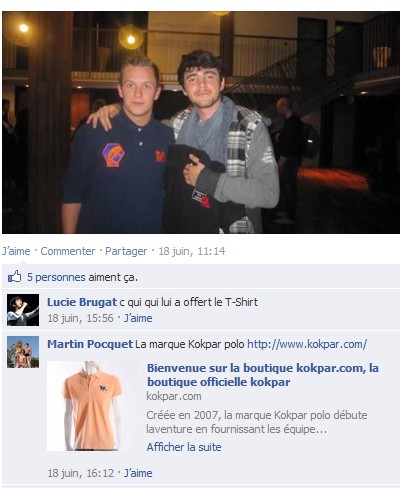Open the 18 juin, 11:14 timestamp
The image size is (400, 488).
pos(192,251)
